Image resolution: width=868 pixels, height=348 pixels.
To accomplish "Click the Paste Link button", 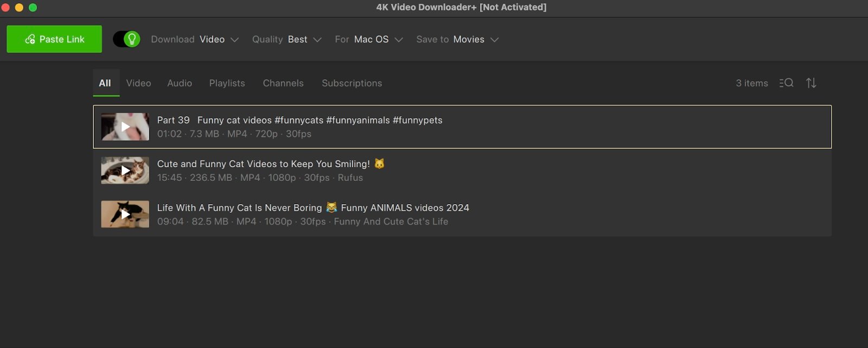I will pos(54,39).
